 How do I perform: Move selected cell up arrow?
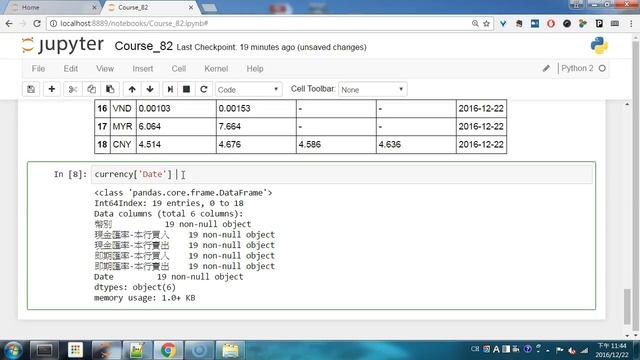[x=132, y=89]
